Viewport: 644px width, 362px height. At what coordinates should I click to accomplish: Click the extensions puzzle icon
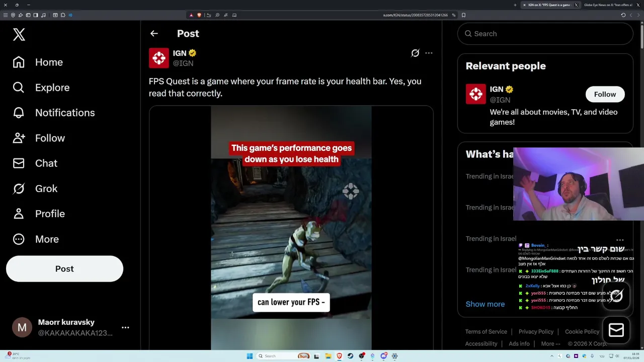(x=62, y=15)
